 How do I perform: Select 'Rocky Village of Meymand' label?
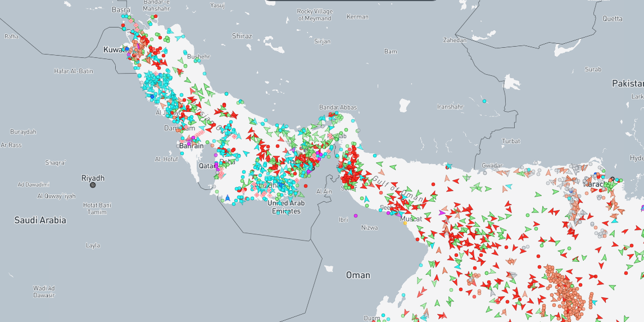coord(315,15)
